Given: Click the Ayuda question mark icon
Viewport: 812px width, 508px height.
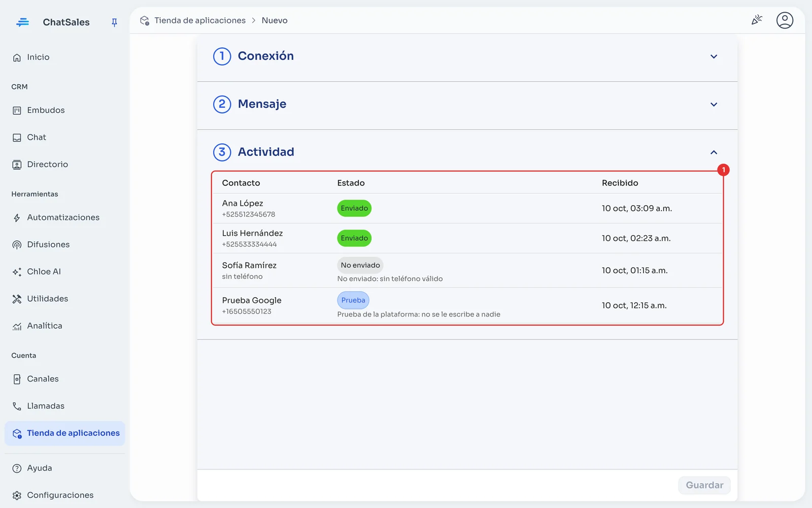Looking at the screenshot, I should click(17, 468).
